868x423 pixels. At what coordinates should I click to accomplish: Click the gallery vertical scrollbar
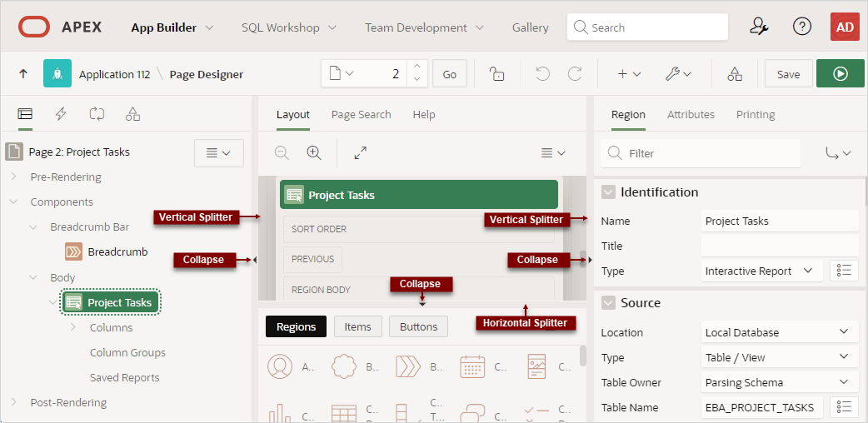pyautogui.click(x=583, y=356)
